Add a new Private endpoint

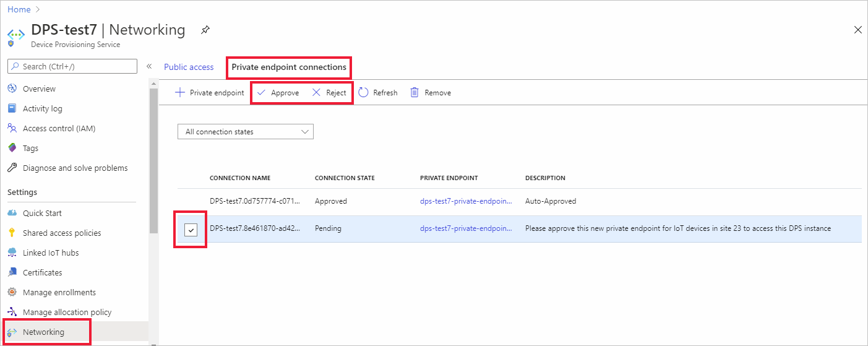click(x=210, y=92)
